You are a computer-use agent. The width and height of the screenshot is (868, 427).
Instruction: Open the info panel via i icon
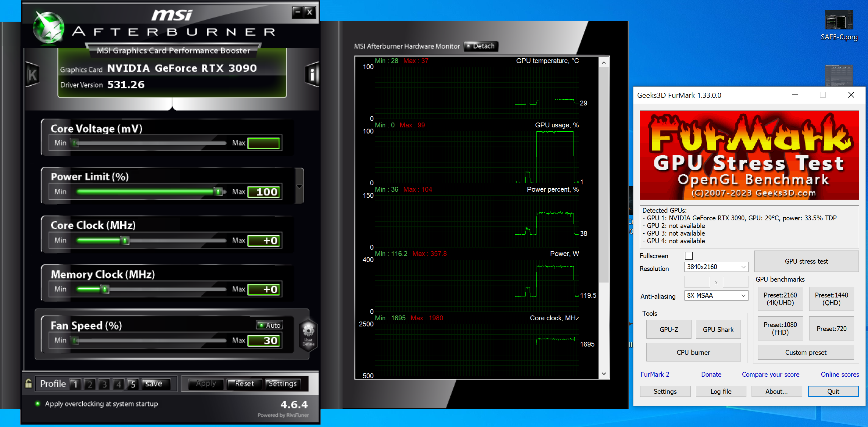pyautogui.click(x=312, y=74)
